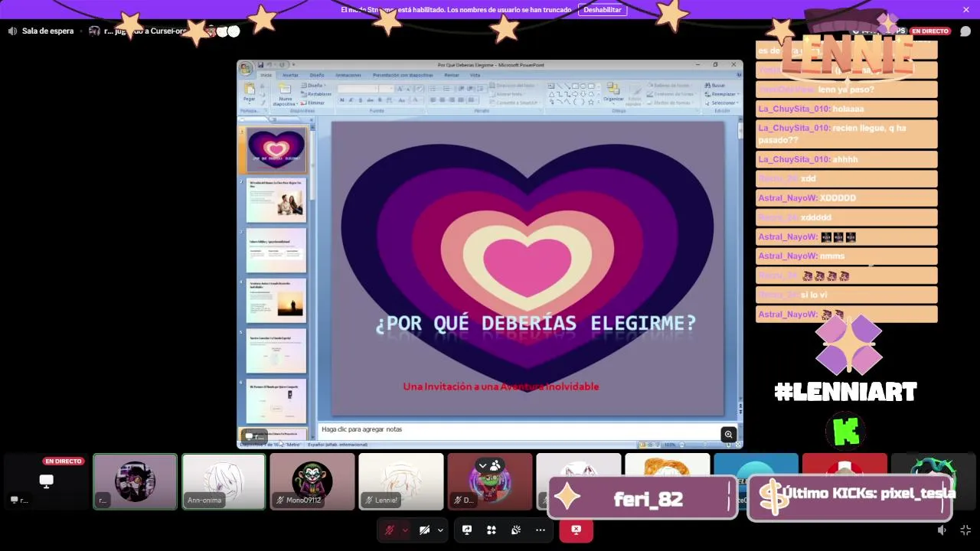This screenshot has width=980, height=551.
Task: Open the chat bubble icon
Action: pos(965,31)
